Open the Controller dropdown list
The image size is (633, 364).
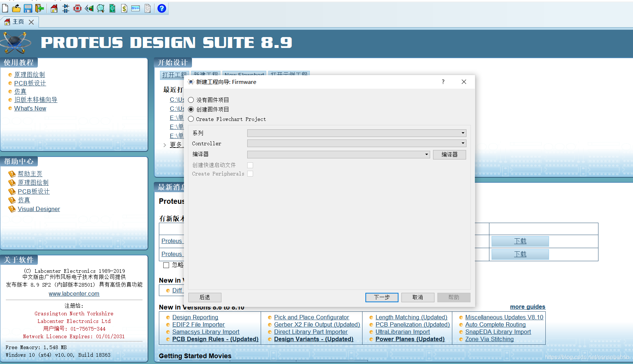pos(357,143)
